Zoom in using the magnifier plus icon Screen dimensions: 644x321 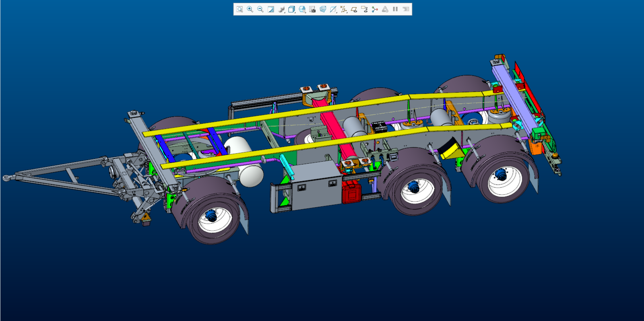coord(250,9)
